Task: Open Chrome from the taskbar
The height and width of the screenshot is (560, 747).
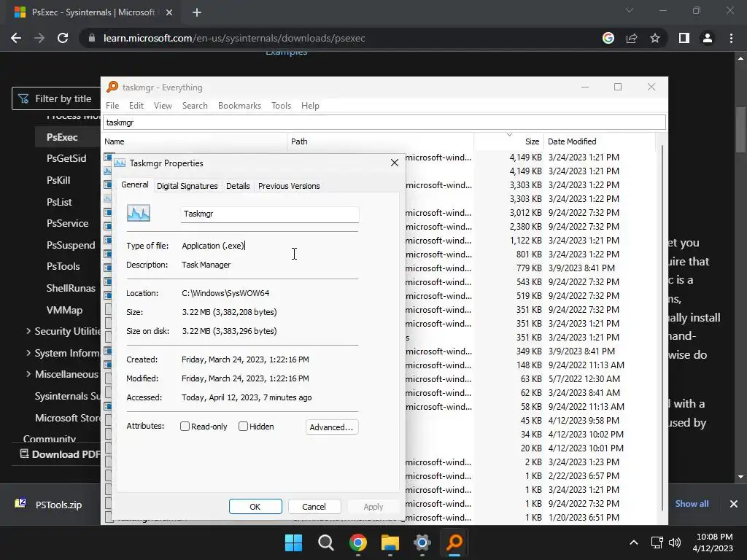Action: 357,542
